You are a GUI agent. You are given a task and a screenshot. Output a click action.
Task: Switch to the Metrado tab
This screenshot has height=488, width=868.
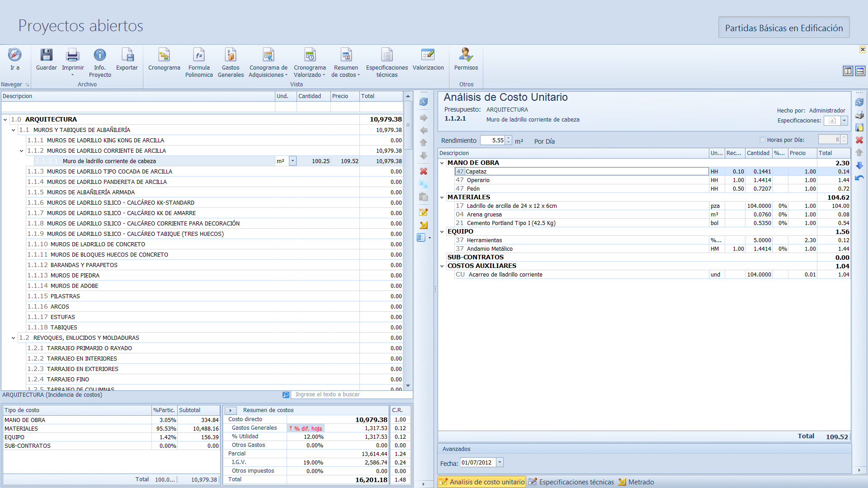pos(636,482)
